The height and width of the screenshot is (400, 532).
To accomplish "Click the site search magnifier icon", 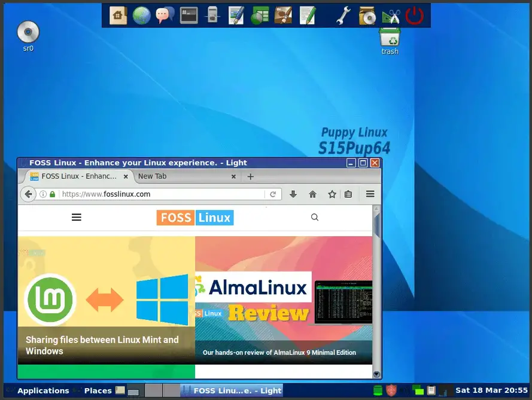I will tap(315, 217).
